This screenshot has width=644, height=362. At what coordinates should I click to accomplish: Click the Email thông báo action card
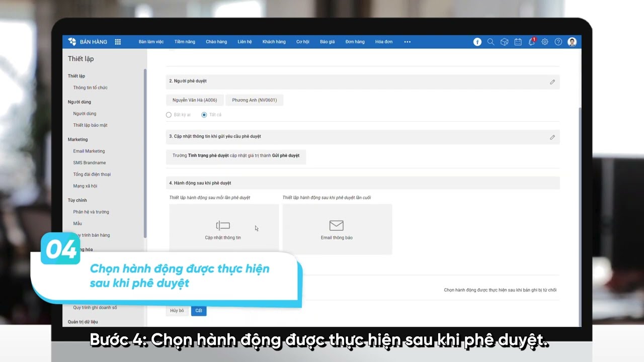click(x=337, y=229)
